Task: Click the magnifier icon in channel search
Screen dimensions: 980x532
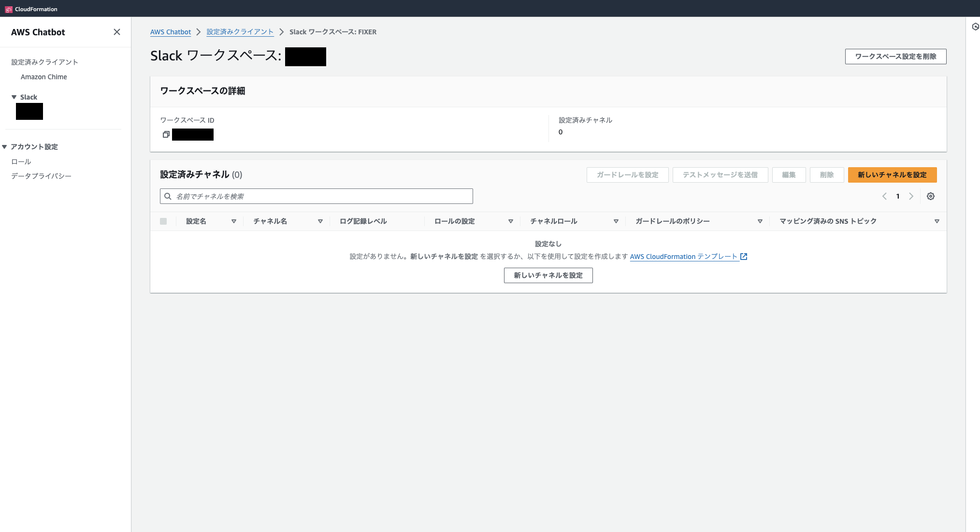Action: [x=168, y=196]
